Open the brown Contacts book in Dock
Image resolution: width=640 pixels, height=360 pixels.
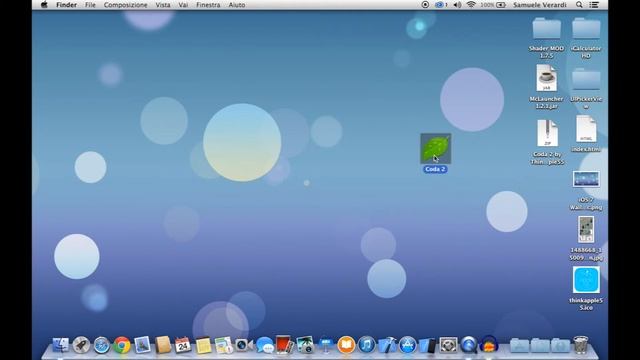[x=162, y=345]
